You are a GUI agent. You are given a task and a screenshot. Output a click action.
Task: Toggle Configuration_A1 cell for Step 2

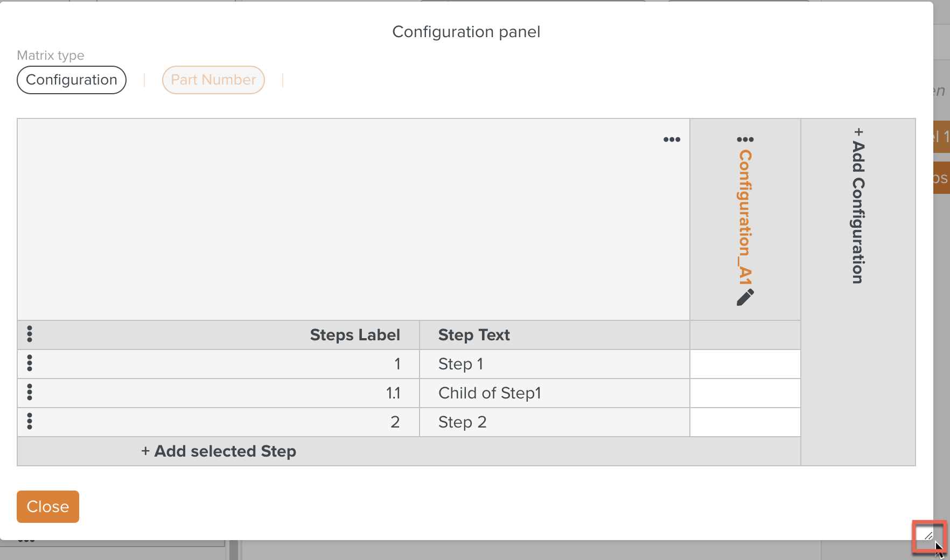click(745, 422)
